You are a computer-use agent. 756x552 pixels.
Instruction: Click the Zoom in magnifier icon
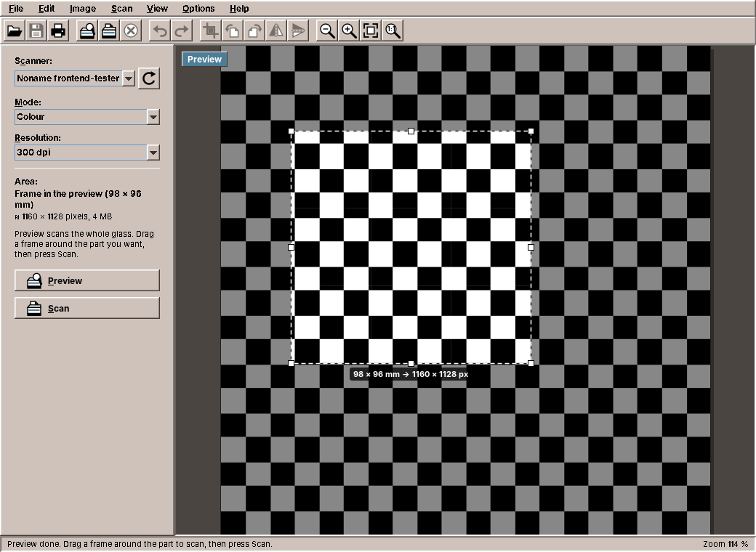pyautogui.click(x=349, y=31)
